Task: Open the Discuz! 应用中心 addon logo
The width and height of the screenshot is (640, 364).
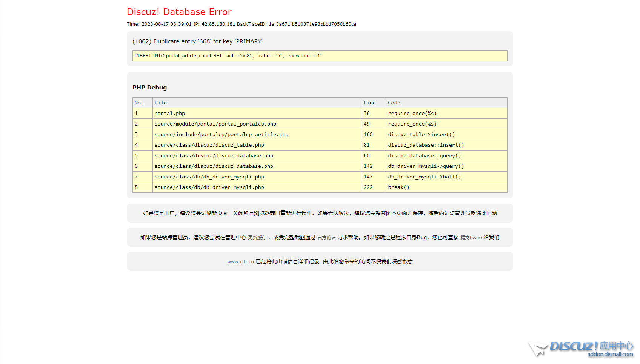Action: coord(581,349)
